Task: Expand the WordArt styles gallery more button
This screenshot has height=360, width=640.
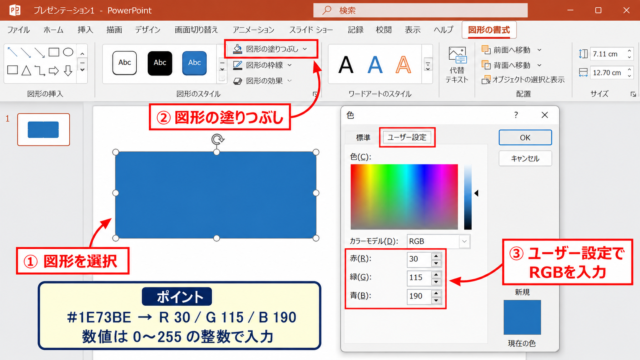Action: click(428, 65)
